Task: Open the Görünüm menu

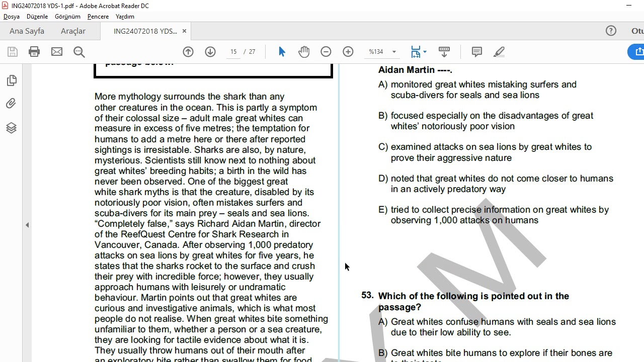Action: 67,17
